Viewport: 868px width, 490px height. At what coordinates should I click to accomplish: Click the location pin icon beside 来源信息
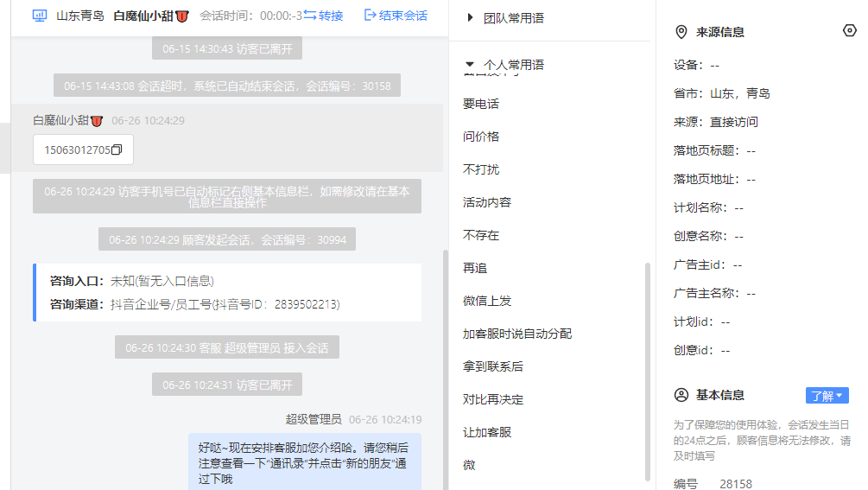pos(681,32)
